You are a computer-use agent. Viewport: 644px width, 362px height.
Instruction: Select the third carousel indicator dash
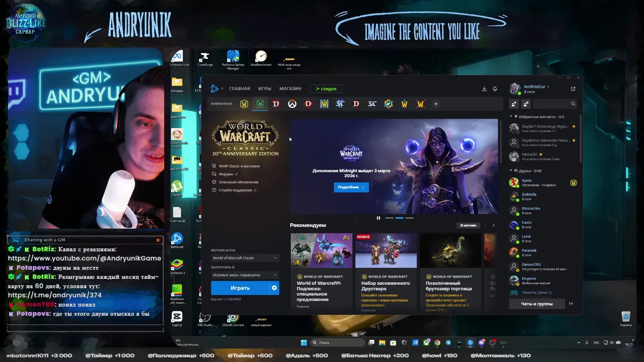pyautogui.click(x=410, y=218)
